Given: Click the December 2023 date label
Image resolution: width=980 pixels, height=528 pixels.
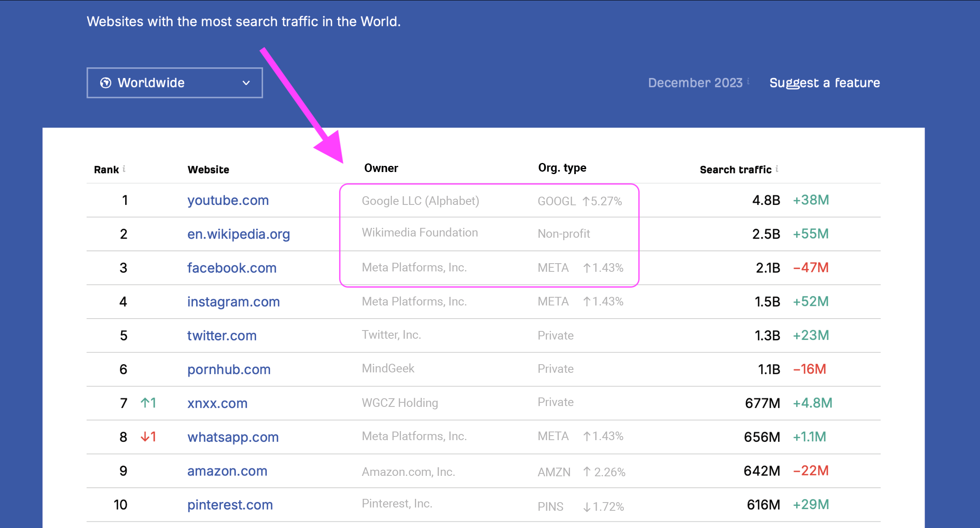Looking at the screenshot, I should click(x=695, y=83).
